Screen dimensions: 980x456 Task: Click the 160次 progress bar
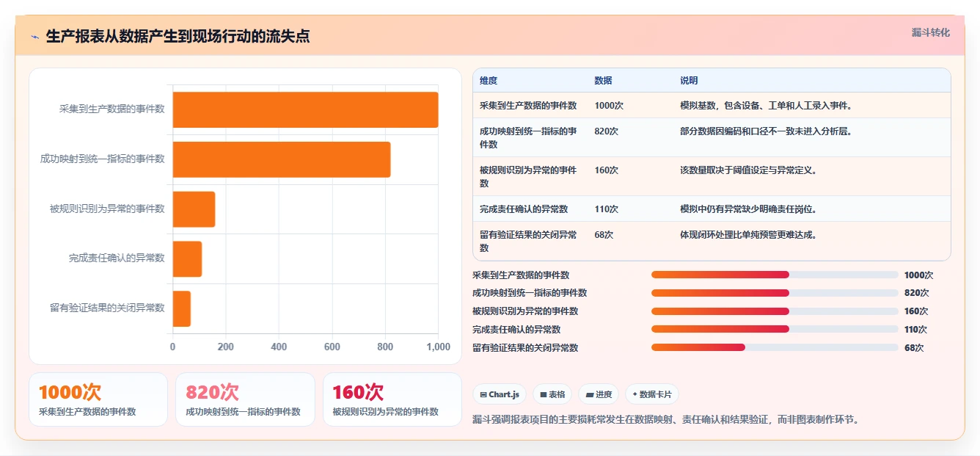tap(775, 311)
